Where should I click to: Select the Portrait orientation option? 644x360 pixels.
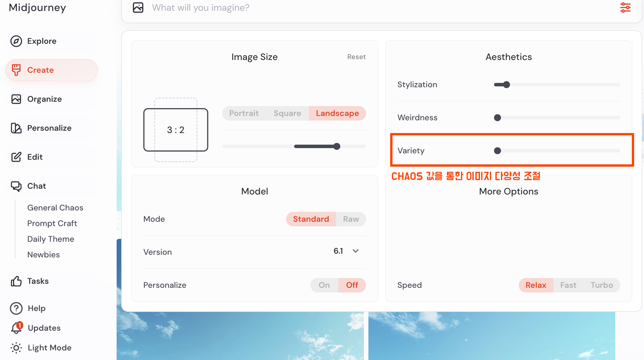point(244,113)
